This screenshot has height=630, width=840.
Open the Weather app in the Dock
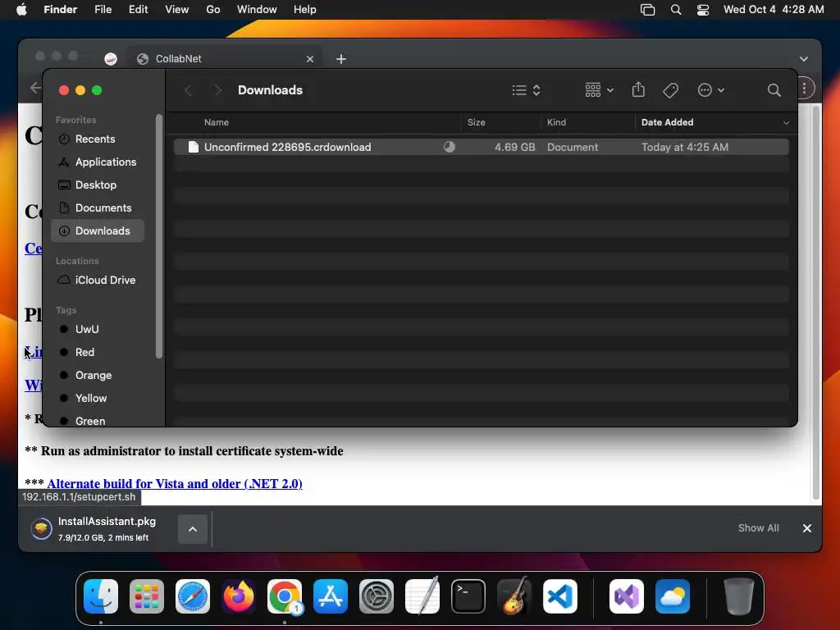(673, 596)
